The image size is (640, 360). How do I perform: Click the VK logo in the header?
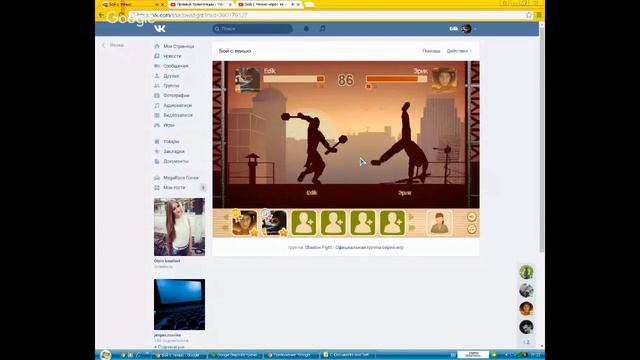[160, 29]
